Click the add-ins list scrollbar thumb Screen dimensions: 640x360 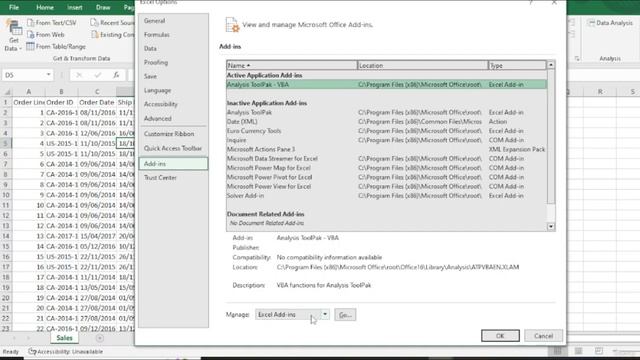tap(551, 137)
